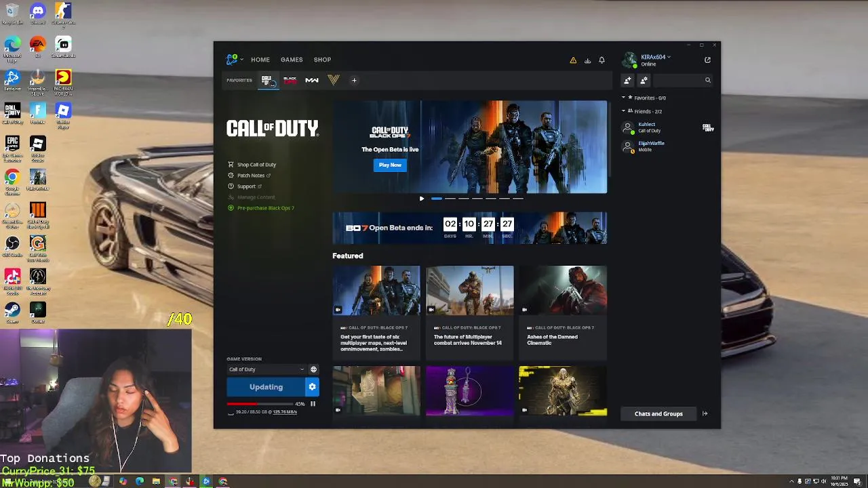The width and height of the screenshot is (868, 488).
Task: Open Recycle Bin on desktop
Action: 12,14
